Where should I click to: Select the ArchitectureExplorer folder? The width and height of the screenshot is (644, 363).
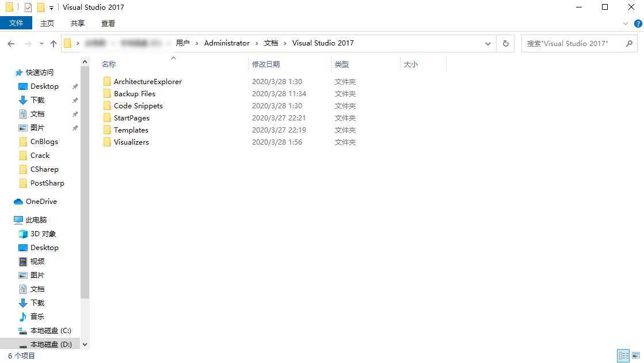point(148,81)
